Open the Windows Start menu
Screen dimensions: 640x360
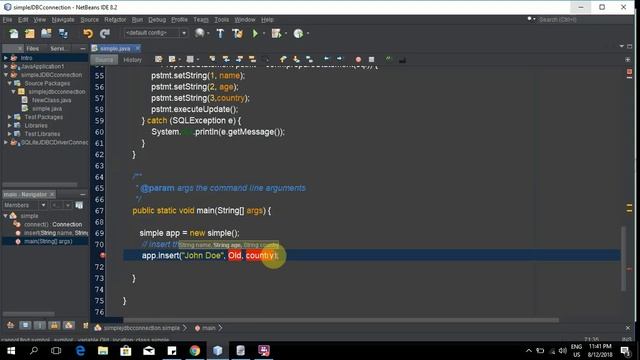(11, 351)
